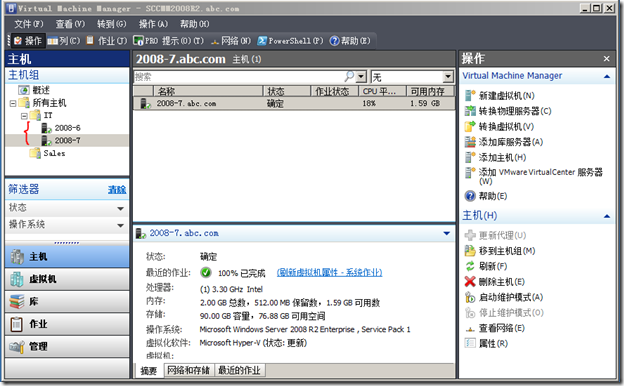
Task: Open the 文件(F) menu
Action: pos(28,24)
